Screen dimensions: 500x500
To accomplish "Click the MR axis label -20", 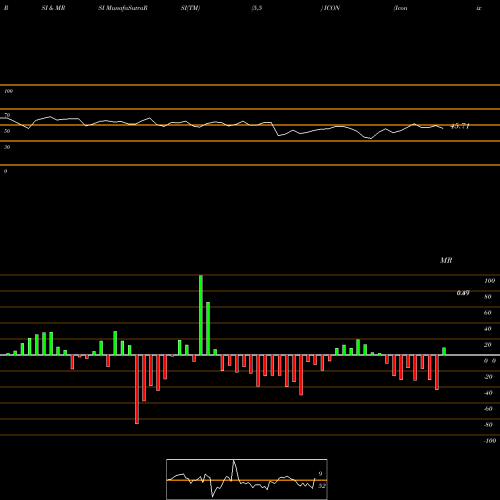I will coord(488,377).
